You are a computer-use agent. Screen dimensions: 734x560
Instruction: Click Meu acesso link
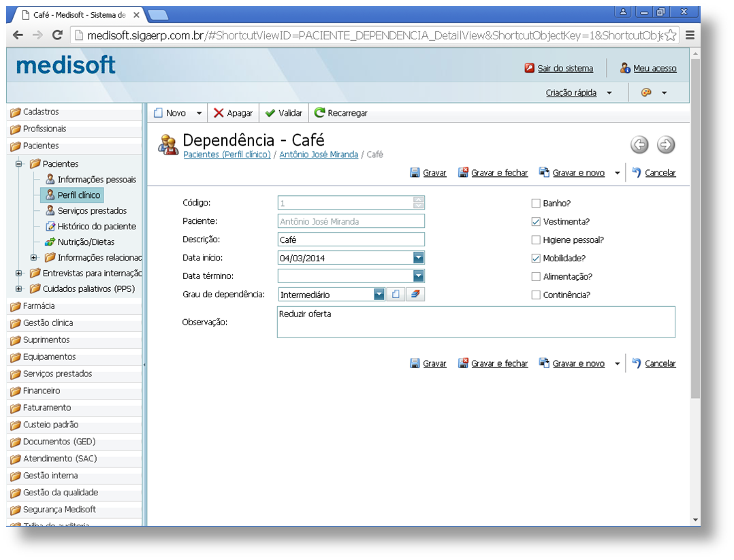(655, 68)
